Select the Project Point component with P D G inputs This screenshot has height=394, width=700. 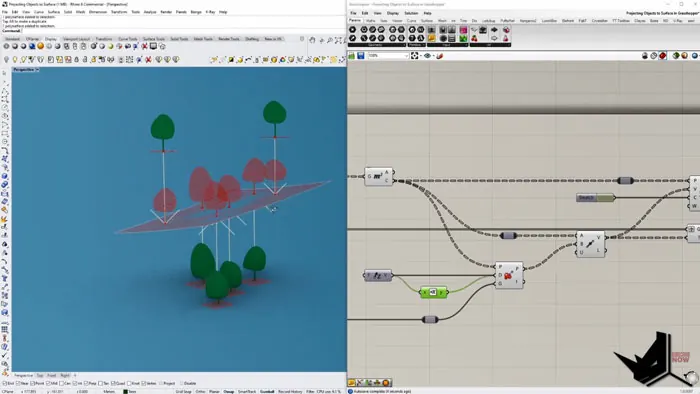509,275
